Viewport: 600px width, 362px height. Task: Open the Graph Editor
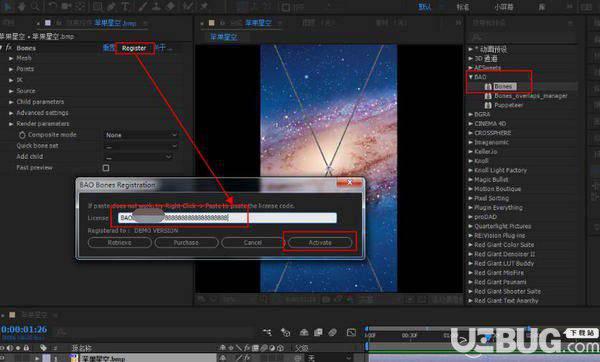point(351,332)
